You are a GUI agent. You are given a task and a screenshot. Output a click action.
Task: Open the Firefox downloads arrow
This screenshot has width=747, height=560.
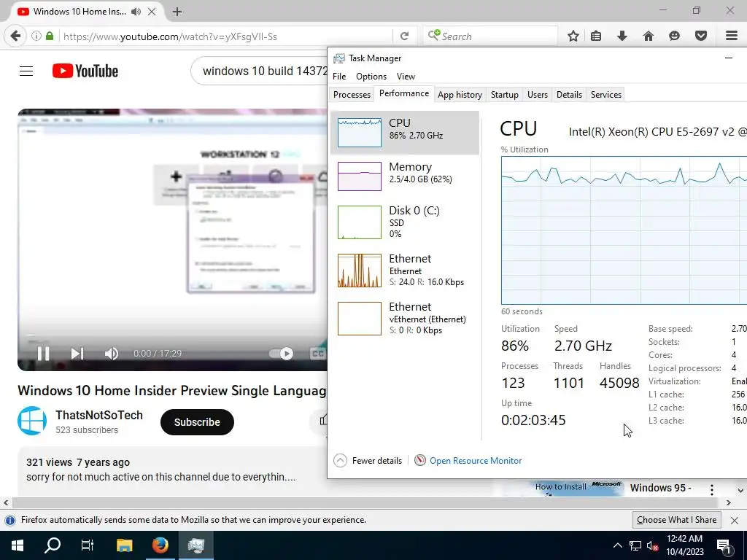click(622, 36)
